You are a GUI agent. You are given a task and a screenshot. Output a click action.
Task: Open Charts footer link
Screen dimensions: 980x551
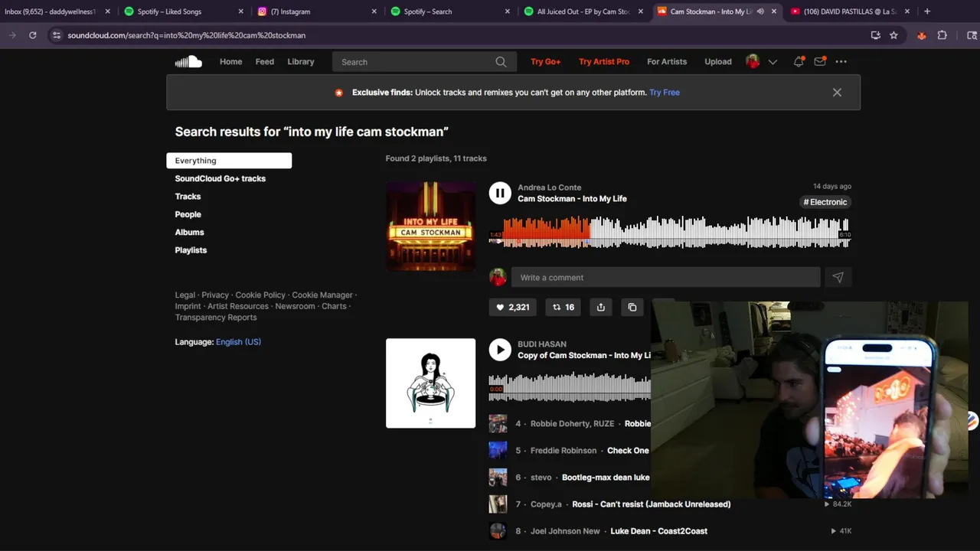pos(334,306)
